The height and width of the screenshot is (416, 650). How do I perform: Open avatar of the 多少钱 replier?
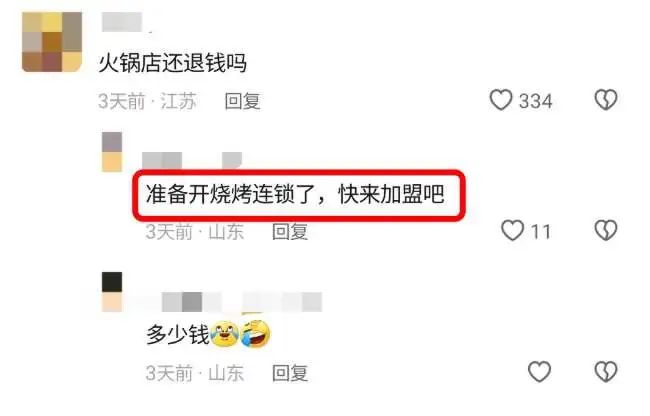pyautogui.click(x=112, y=292)
